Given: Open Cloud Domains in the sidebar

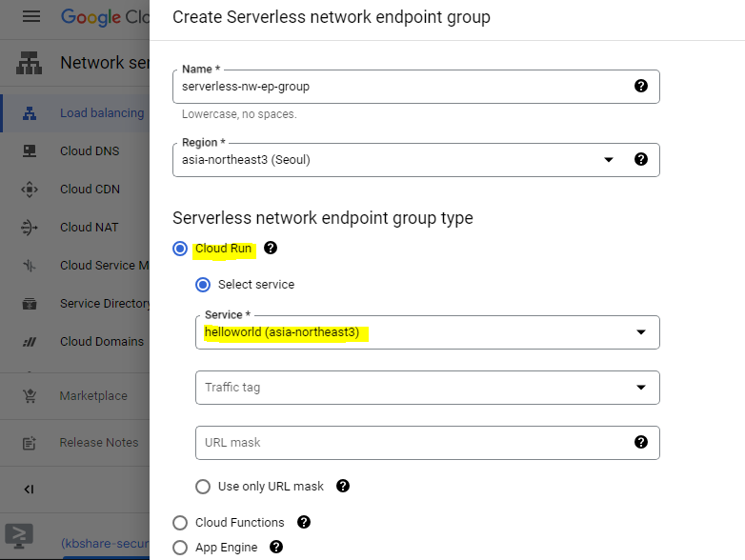Looking at the screenshot, I should click(102, 342).
